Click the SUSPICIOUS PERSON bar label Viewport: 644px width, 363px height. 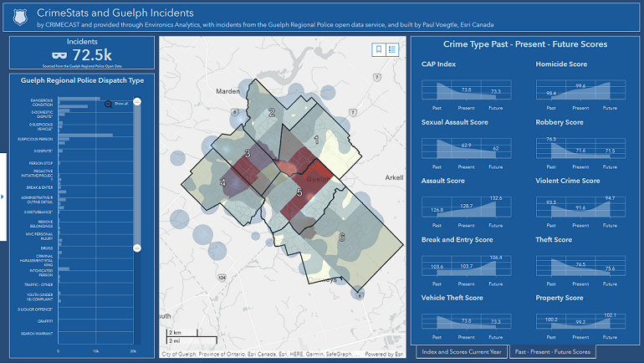coord(35,139)
